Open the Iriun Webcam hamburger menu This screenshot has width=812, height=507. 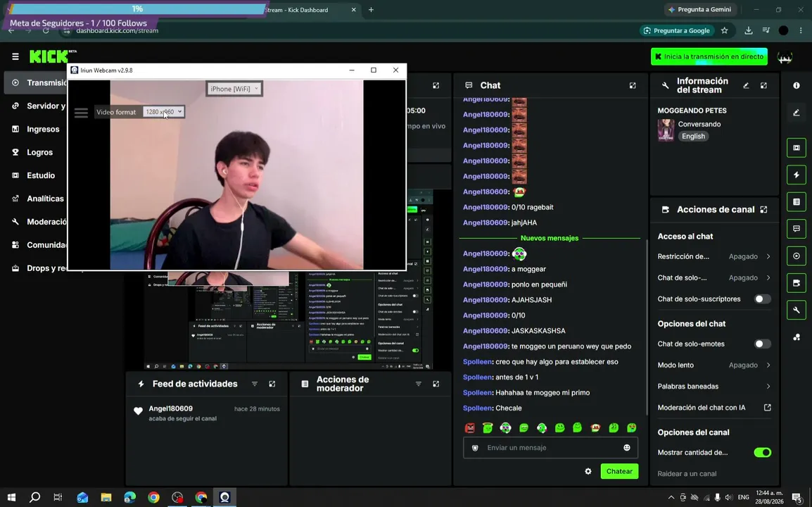pos(82,113)
